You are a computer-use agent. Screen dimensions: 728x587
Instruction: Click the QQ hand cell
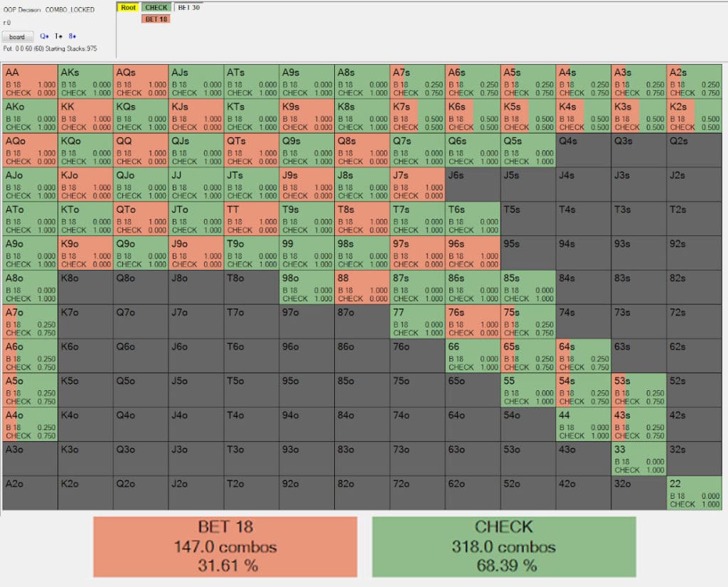[141, 150]
